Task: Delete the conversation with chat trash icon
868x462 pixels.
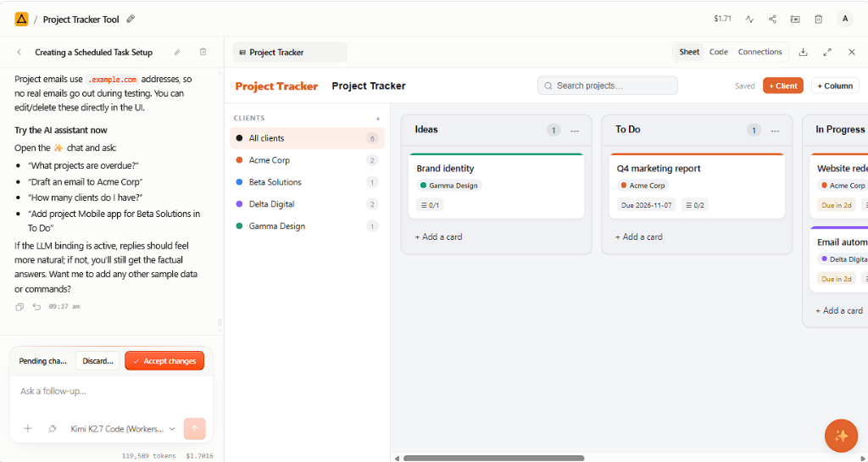Action: 203,52
